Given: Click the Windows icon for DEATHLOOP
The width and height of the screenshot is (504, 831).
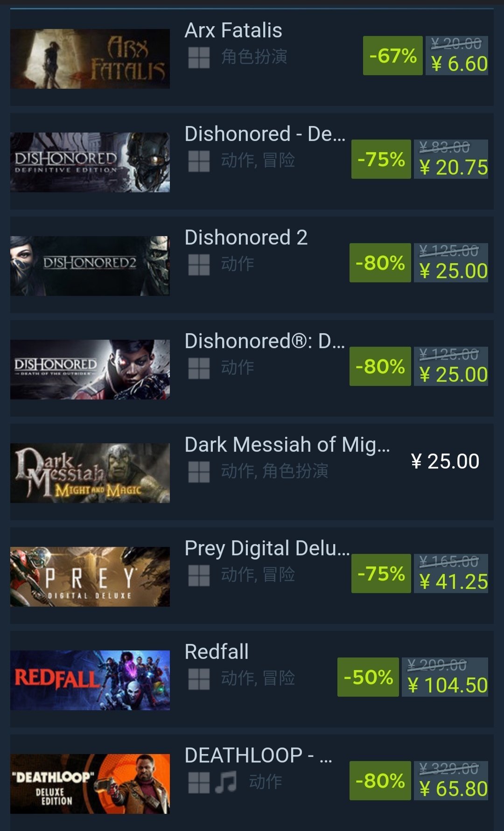Looking at the screenshot, I should coord(199,783).
